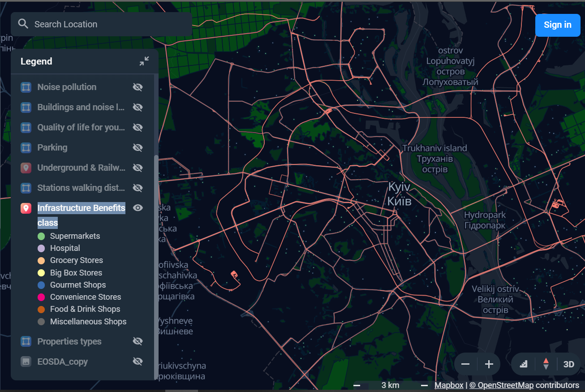Show the Noise pollution layer
Screen dimensions: 585x392
tap(138, 87)
